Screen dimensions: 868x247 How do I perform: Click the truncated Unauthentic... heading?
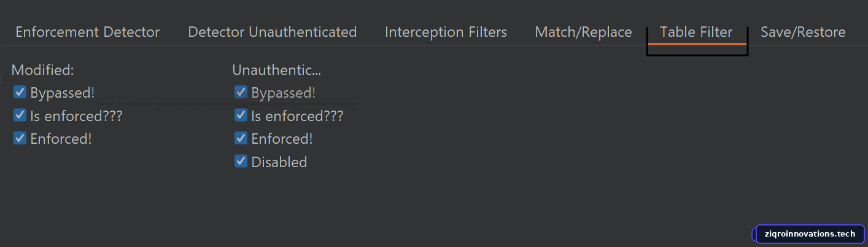(277, 70)
